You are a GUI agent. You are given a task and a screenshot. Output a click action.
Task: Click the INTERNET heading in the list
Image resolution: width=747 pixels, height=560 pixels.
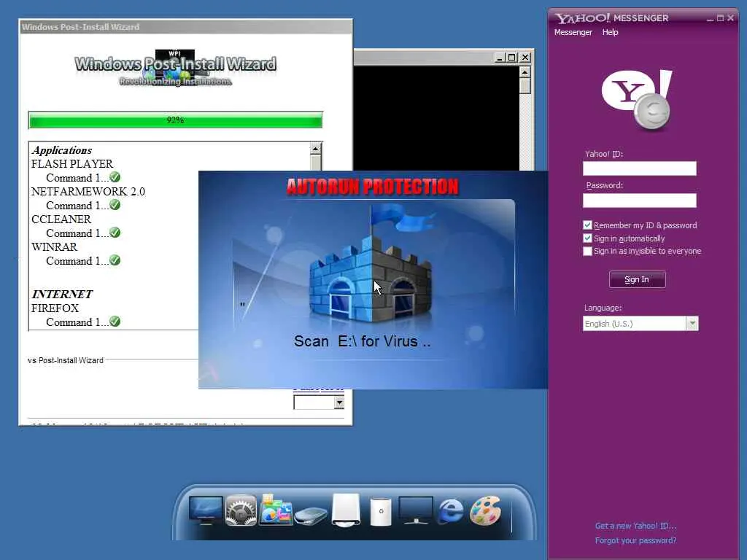(x=62, y=294)
